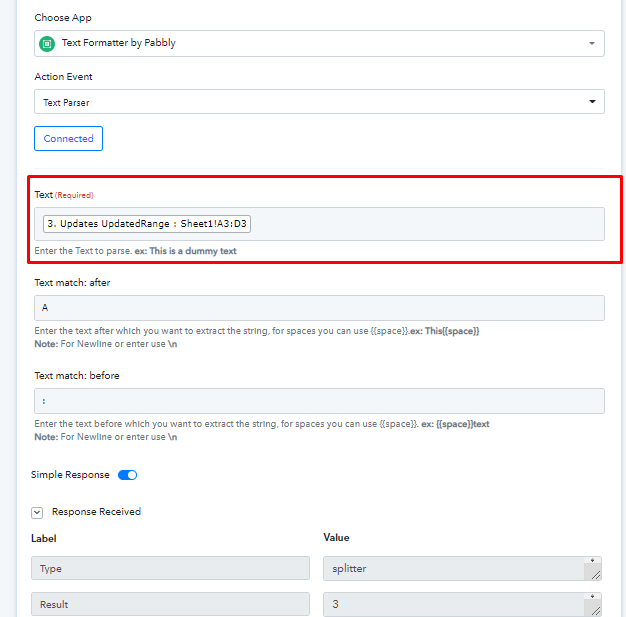Click the splitter value field
Viewport: 626px width, 617px height.
click(454, 568)
